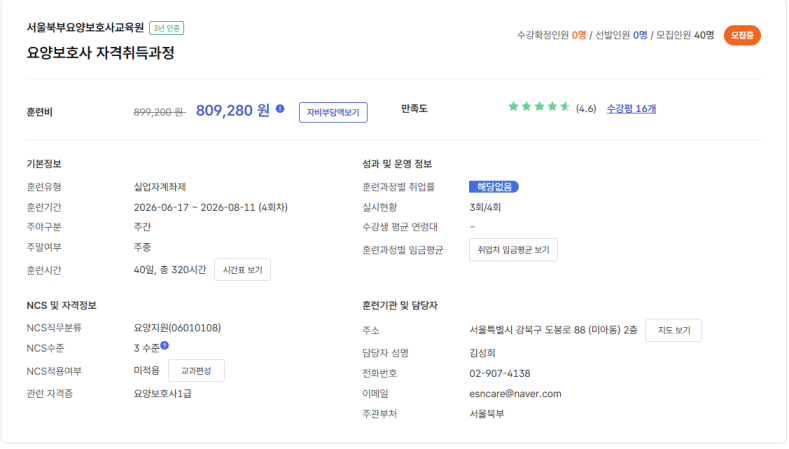Screen dimensions: 789x449
Task: Click the phone number 02-907-4138
Action: tap(499, 373)
